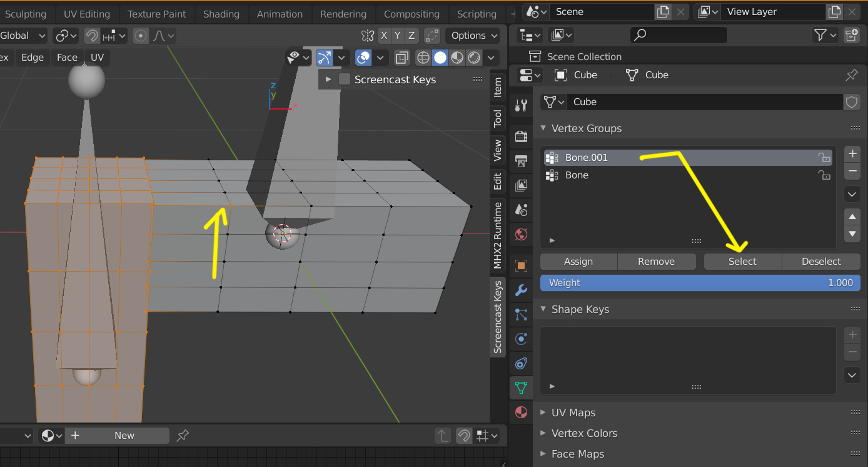Toggle snapping in the viewport header
This screenshot has height=467, width=868.
[92, 36]
